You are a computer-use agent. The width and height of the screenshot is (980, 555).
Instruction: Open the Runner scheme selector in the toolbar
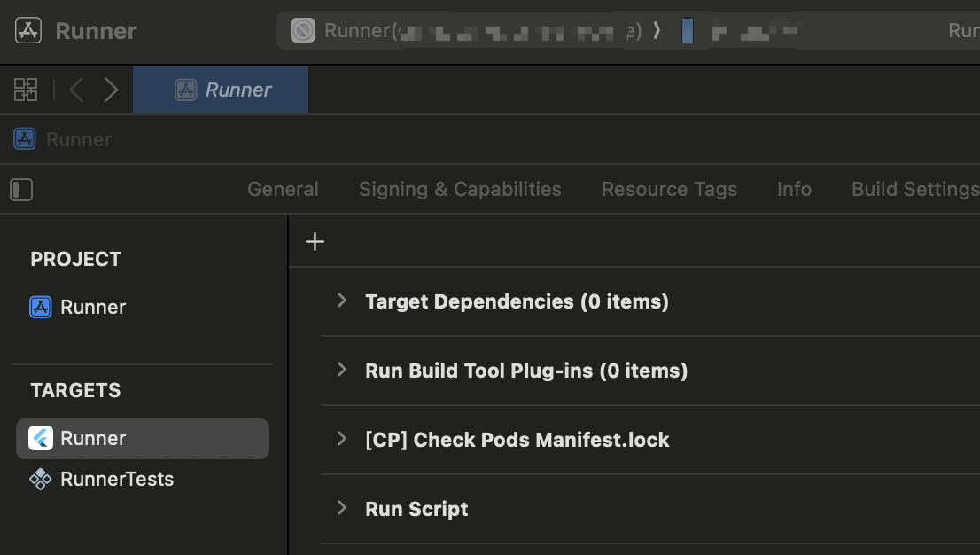point(465,31)
